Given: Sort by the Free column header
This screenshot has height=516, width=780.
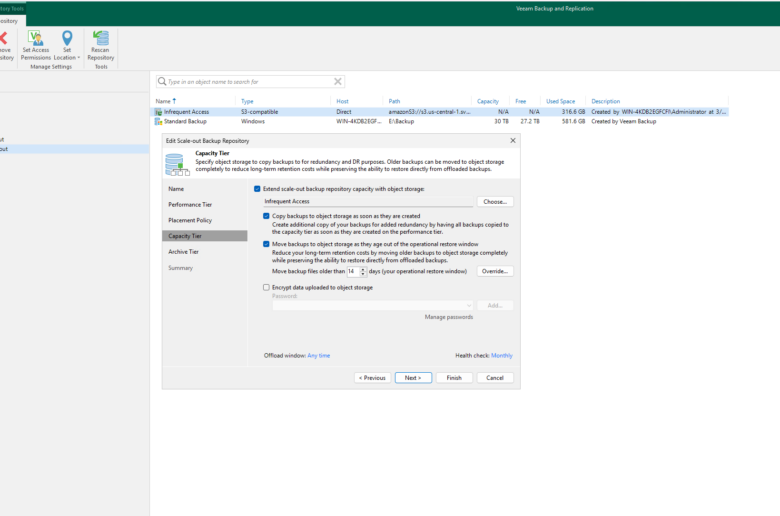Looking at the screenshot, I should [x=520, y=102].
